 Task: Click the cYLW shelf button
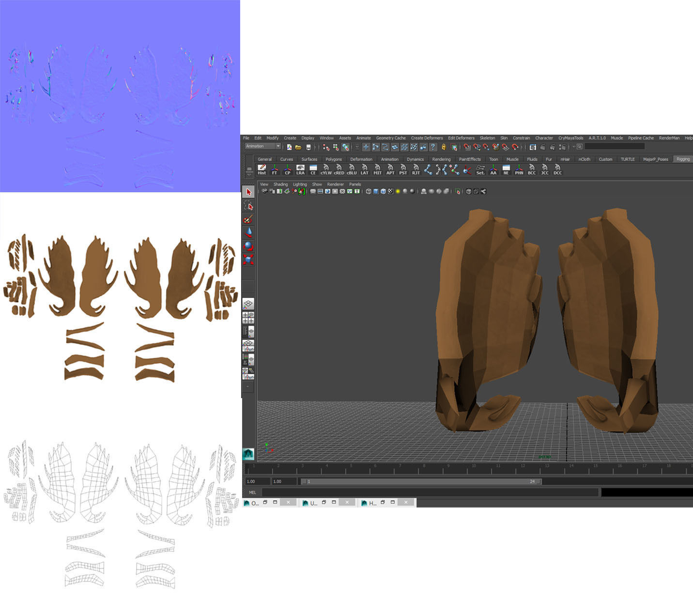326,169
